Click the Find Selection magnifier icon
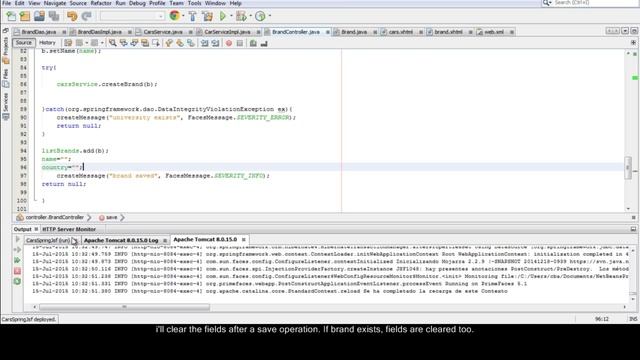 pyautogui.click(x=112, y=43)
